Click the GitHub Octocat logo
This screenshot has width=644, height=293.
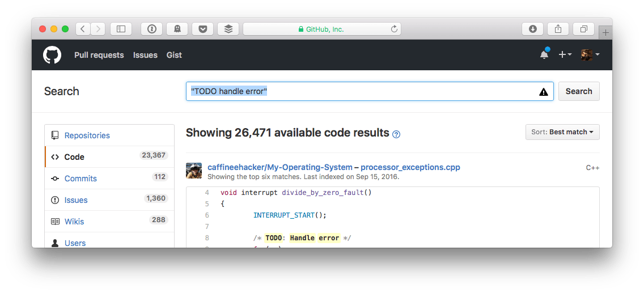pyautogui.click(x=52, y=55)
